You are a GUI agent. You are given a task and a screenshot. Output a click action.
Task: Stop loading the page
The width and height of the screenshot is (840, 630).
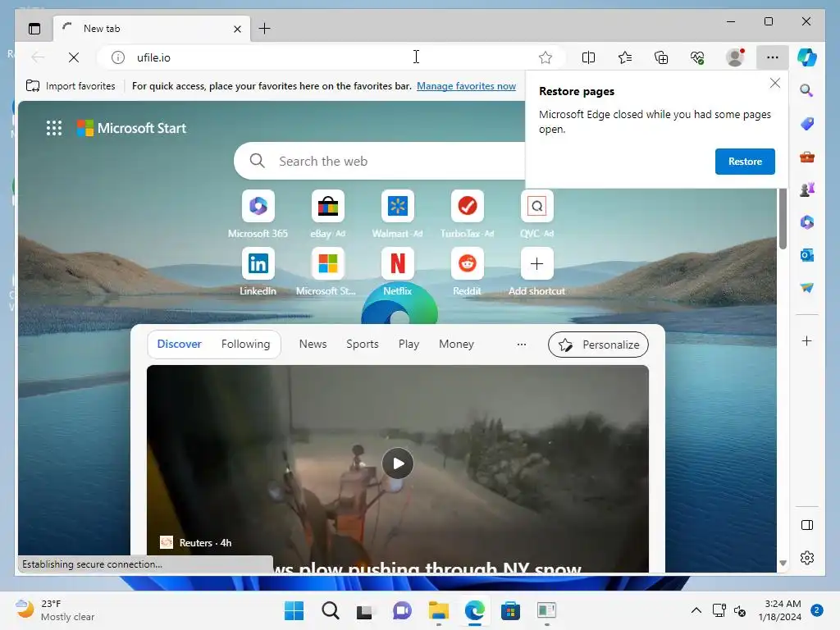pos(74,57)
